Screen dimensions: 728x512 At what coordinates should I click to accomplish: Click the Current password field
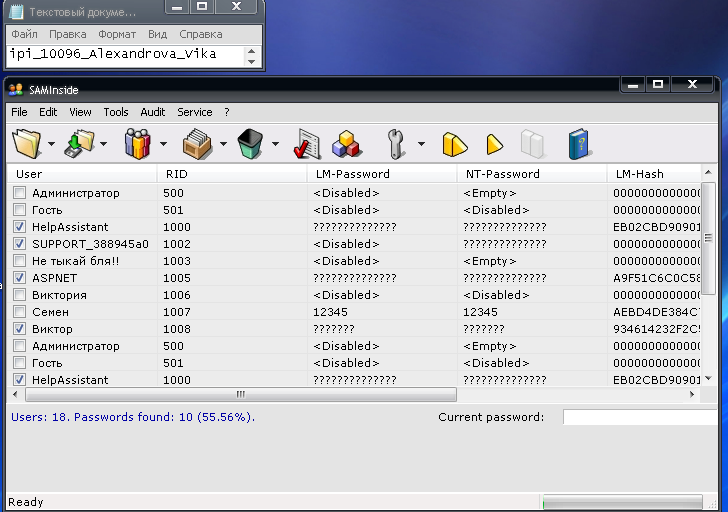point(640,417)
